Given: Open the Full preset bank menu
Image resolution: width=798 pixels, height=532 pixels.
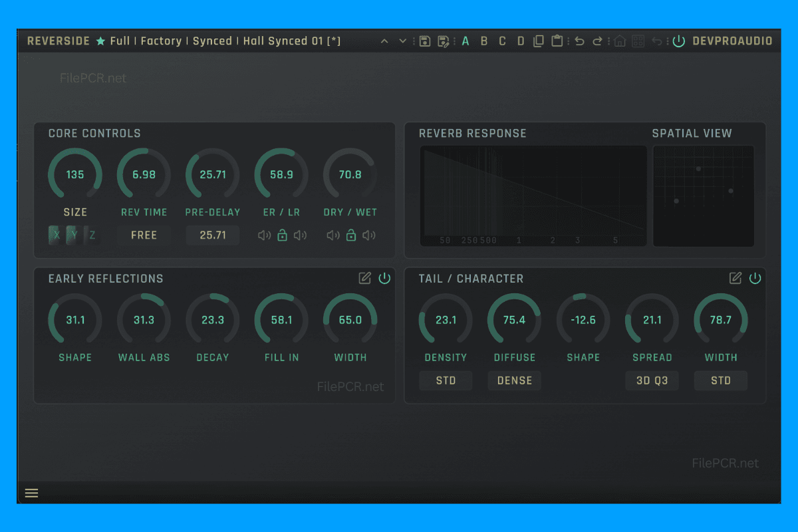Looking at the screenshot, I should (x=120, y=41).
